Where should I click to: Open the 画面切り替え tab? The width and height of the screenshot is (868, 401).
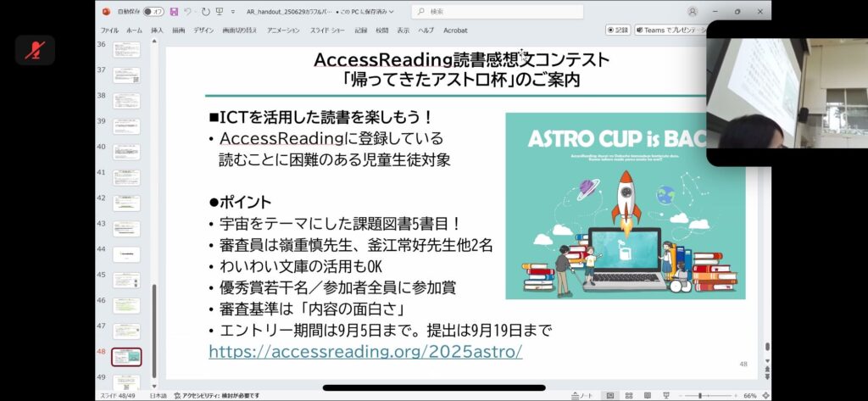240,31
